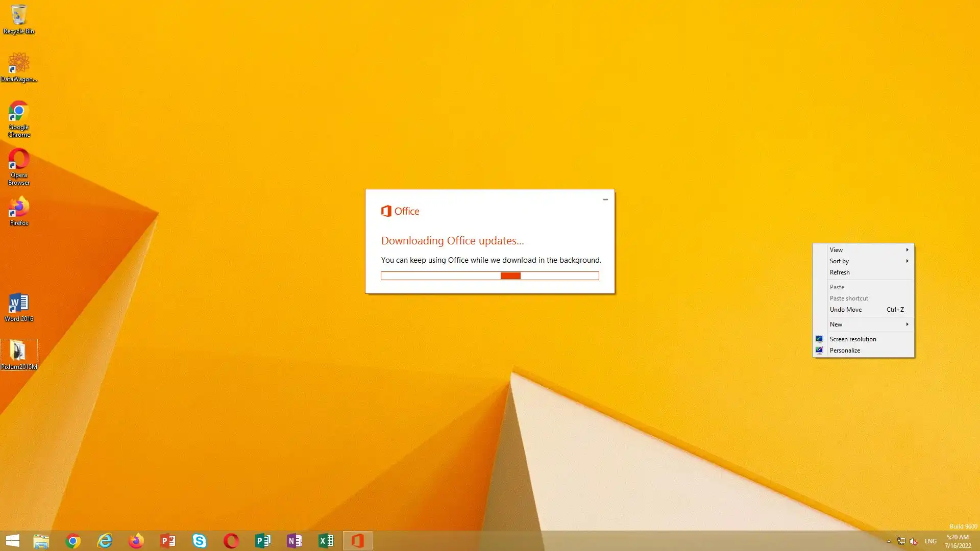Open Excel from the taskbar
The width and height of the screenshot is (980, 551).
[326, 541]
